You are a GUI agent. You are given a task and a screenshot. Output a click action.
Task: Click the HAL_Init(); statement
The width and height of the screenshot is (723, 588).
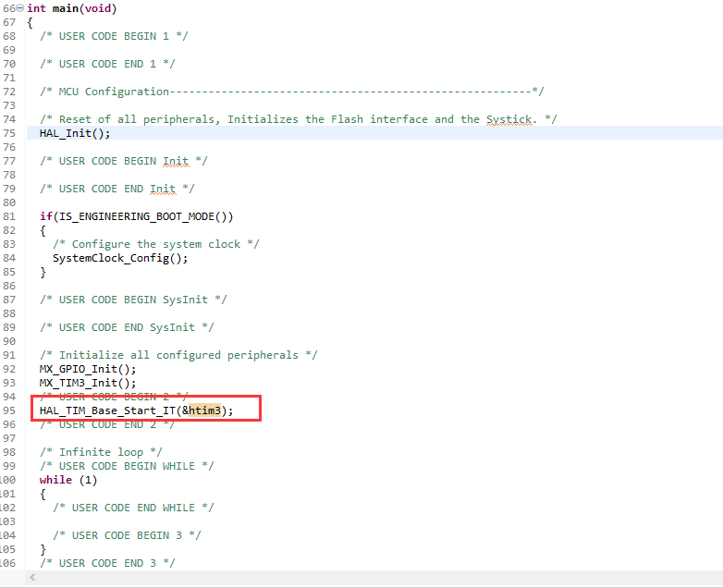point(75,133)
